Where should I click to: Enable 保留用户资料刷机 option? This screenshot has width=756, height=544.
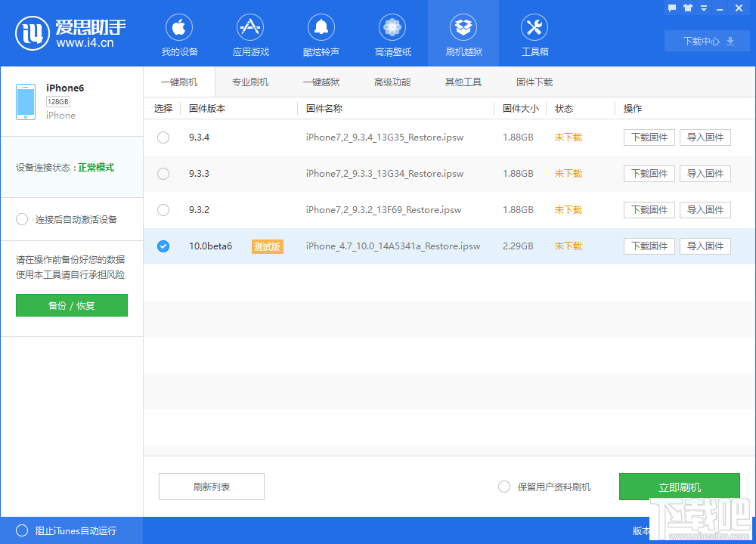point(504,487)
